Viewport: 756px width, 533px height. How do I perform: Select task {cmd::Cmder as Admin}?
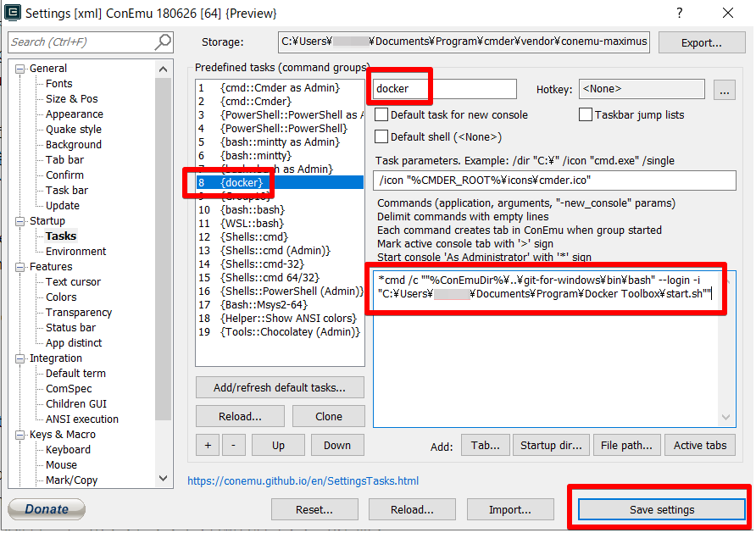[280, 88]
